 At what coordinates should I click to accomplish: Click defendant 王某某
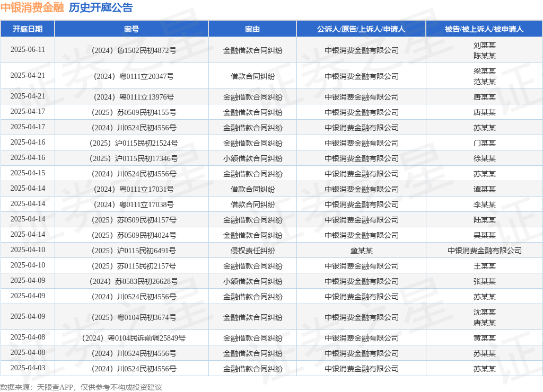484,266
